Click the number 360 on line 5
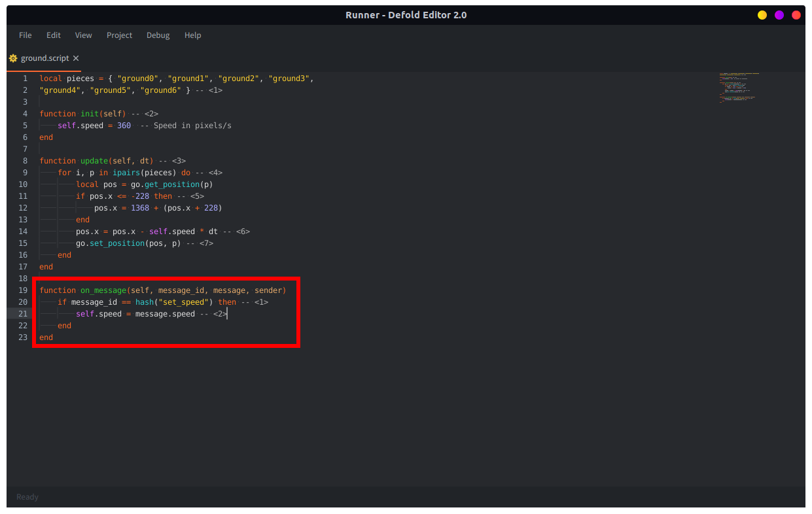 [x=124, y=126]
